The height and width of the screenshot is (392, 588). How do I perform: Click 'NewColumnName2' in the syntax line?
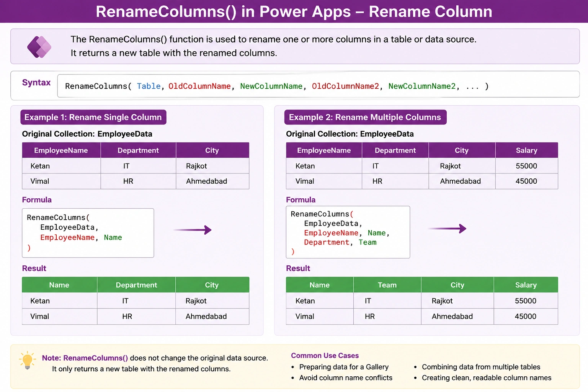(x=422, y=86)
